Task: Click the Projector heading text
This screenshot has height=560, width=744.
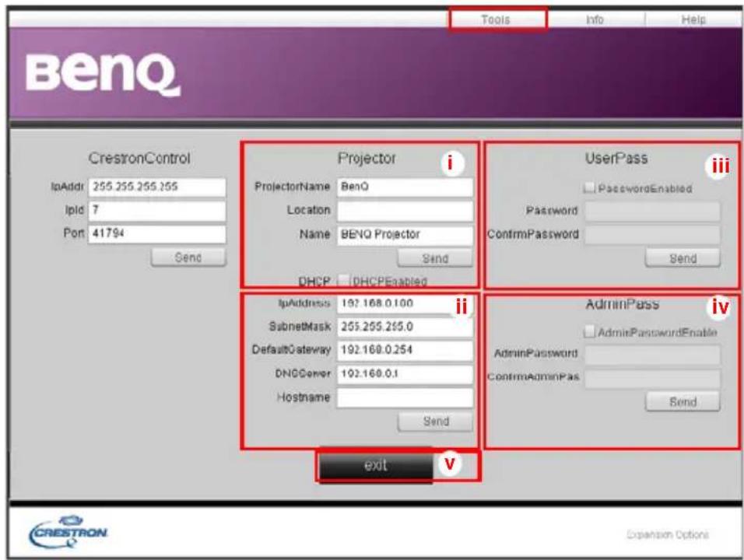Action: coord(367,158)
